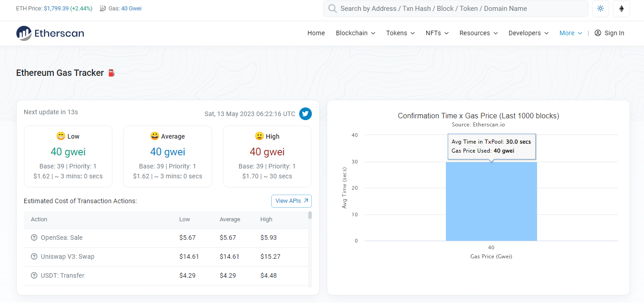Expand the Tokens dropdown menu
Screen dimensions: 644x303
[400, 33]
